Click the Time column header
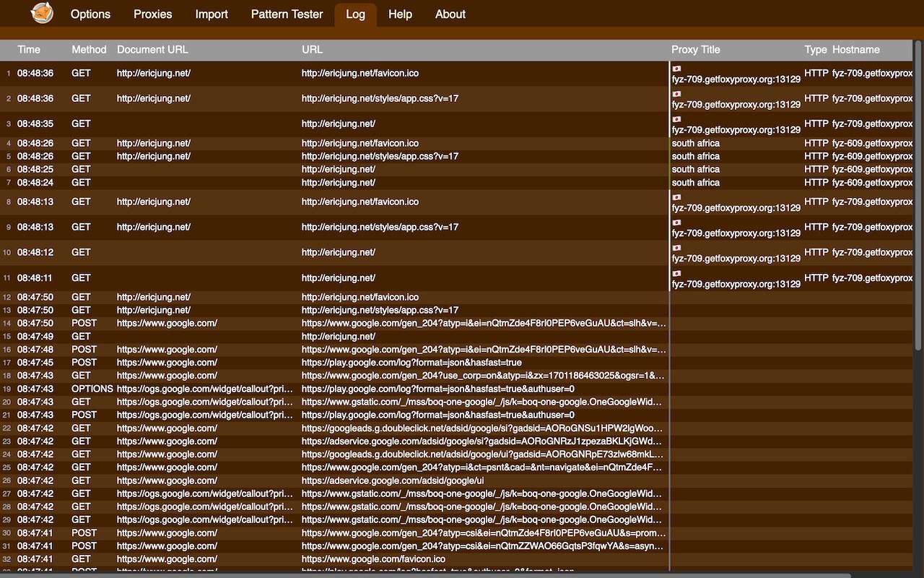 tap(29, 50)
